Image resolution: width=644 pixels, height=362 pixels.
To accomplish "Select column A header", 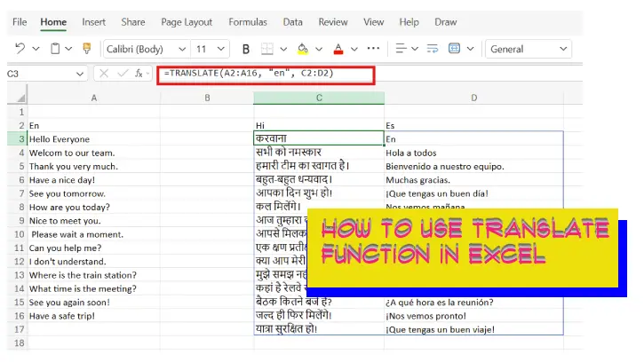I will point(94,98).
